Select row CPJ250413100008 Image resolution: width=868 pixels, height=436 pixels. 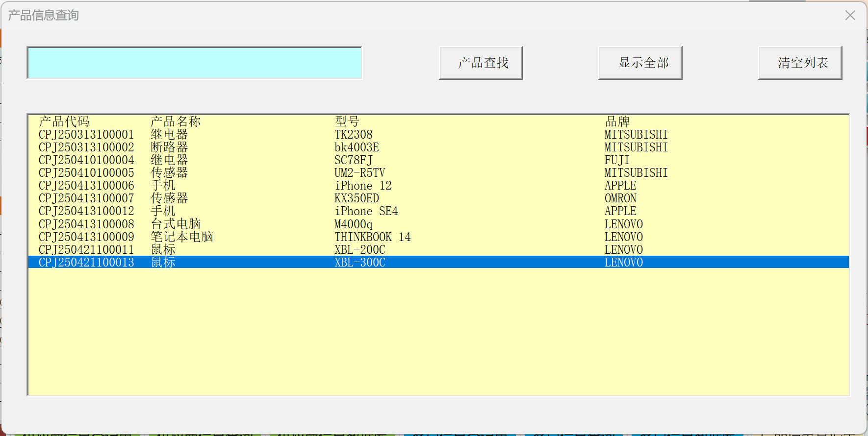click(x=438, y=224)
